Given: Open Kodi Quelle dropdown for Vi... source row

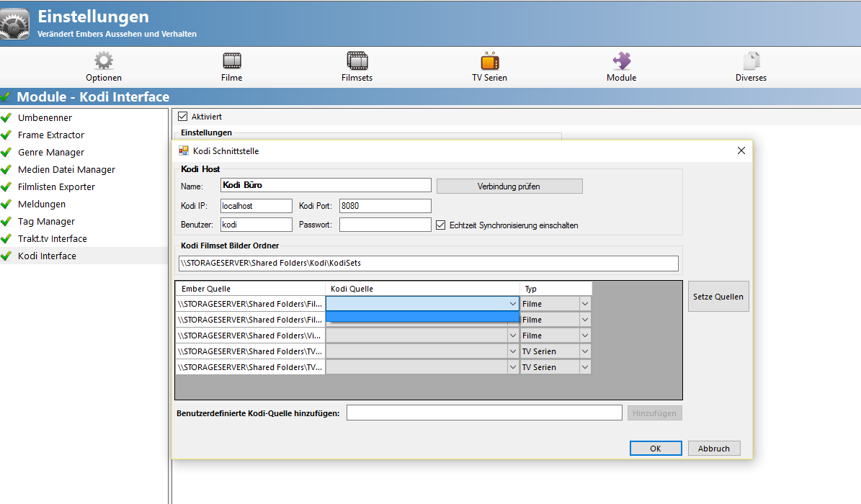Looking at the screenshot, I should tap(512, 336).
